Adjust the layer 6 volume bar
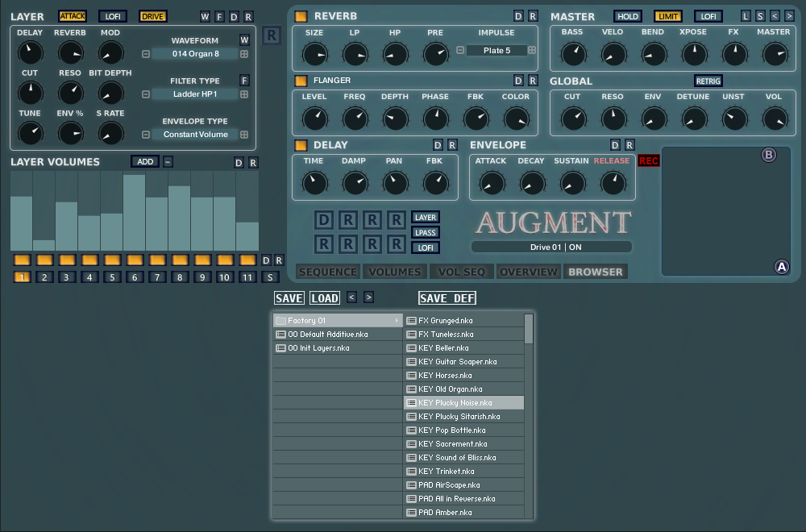 (134, 213)
